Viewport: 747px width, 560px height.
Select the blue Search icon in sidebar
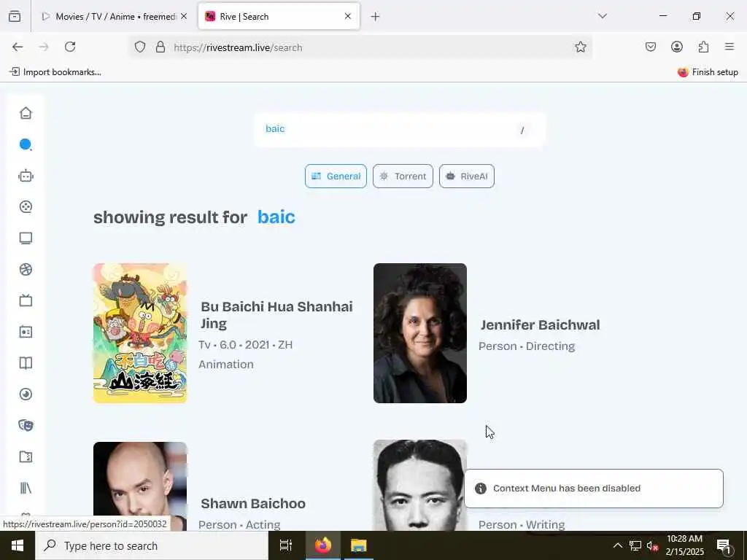26,144
